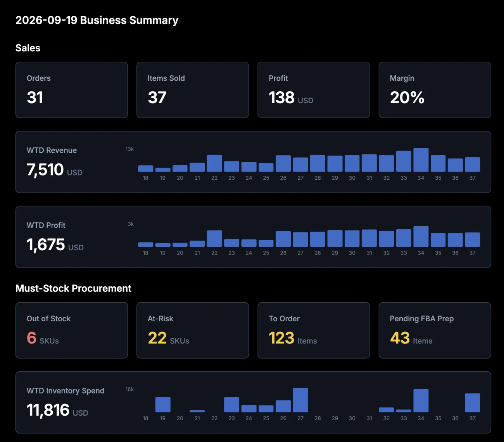
Task: Click the week 34 bar in Inventory Spend chart
Action: click(x=421, y=400)
